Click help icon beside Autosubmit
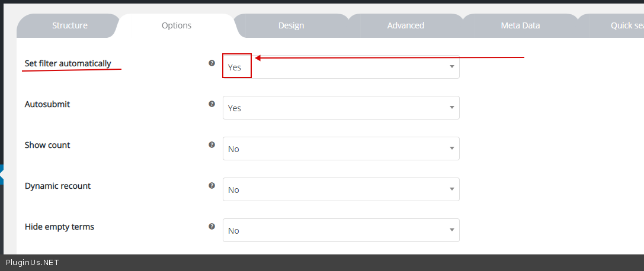 [212, 104]
